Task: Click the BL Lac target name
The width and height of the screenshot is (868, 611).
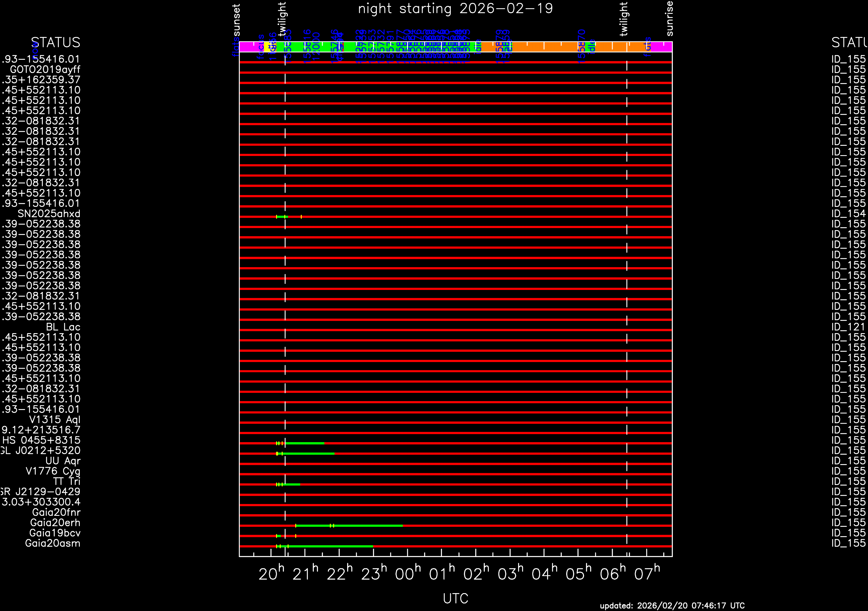Action: coord(63,327)
